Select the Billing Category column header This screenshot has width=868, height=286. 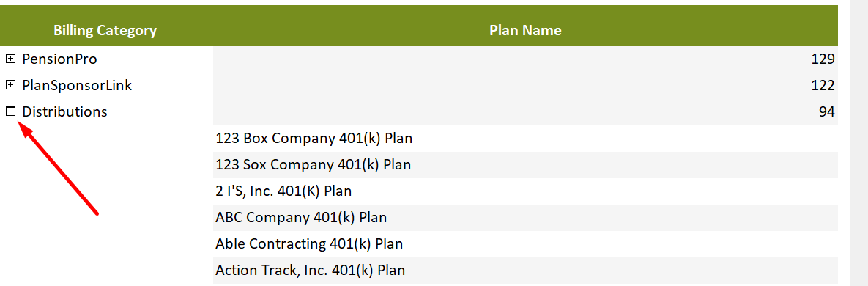coord(105,31)
